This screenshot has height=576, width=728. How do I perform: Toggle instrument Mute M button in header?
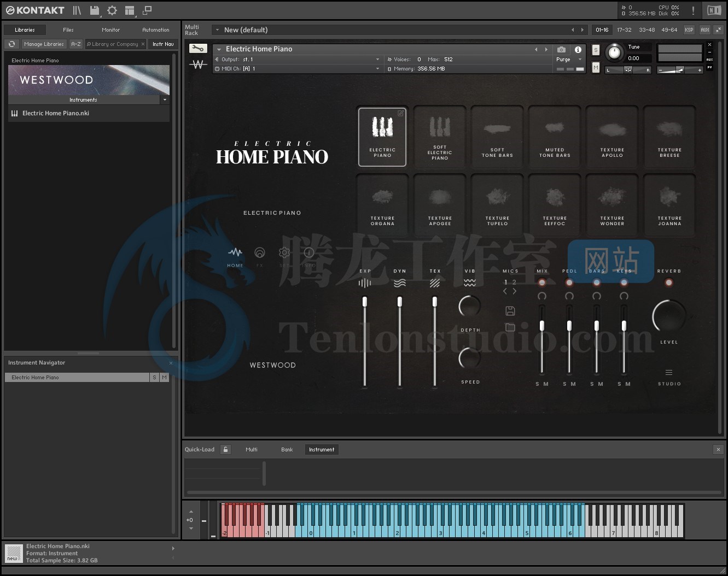[x=596, y=67]
